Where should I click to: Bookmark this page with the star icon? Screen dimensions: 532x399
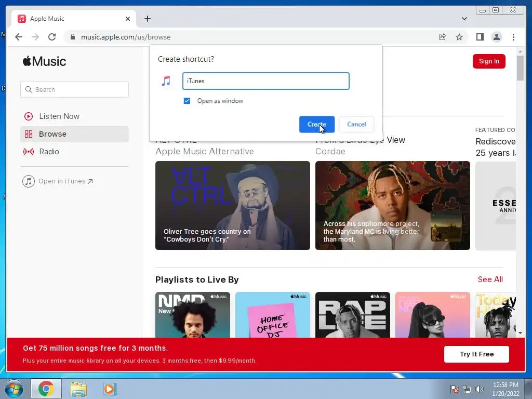pyautogui.click(x=459, y=37)
